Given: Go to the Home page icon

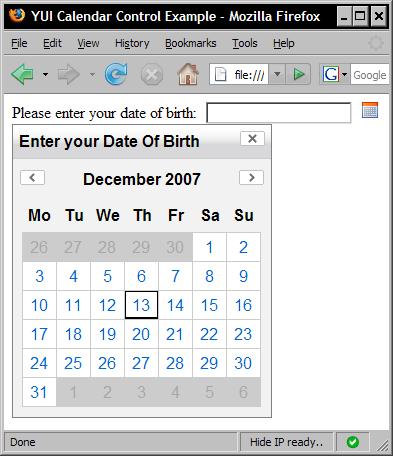Looking at the screenshot, I should point(188,74).
